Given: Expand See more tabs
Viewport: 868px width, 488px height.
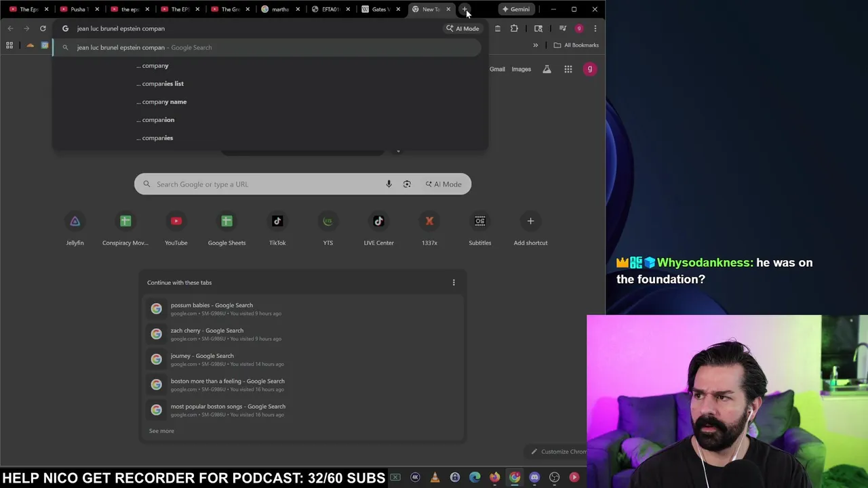Looking at the screenshot, I should [x=161, y=431].
